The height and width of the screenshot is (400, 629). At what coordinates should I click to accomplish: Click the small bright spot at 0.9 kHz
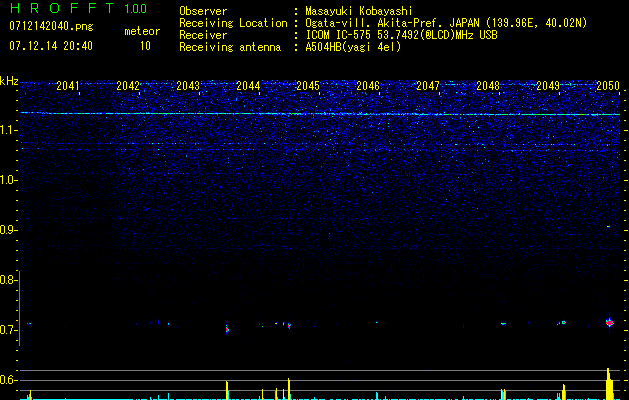(x=608, y=227)
